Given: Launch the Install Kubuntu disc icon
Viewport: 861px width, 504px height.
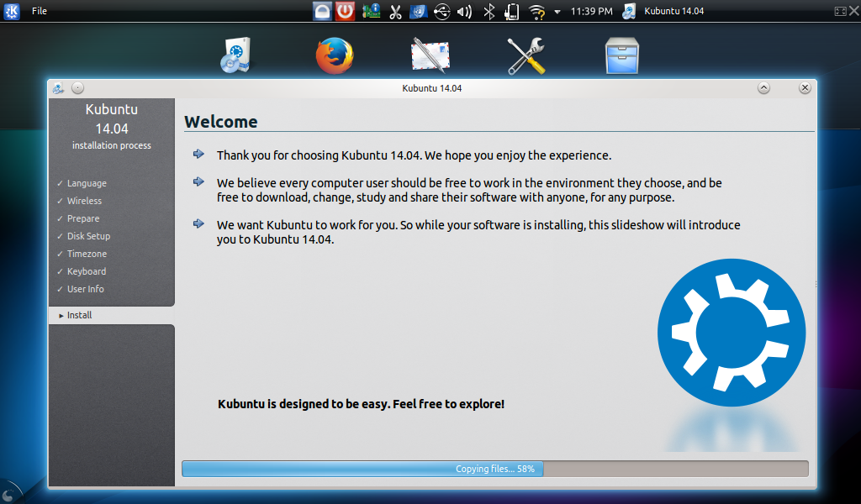Looking at the screenshot, I should pyautogui.click(x=236, y=55).
